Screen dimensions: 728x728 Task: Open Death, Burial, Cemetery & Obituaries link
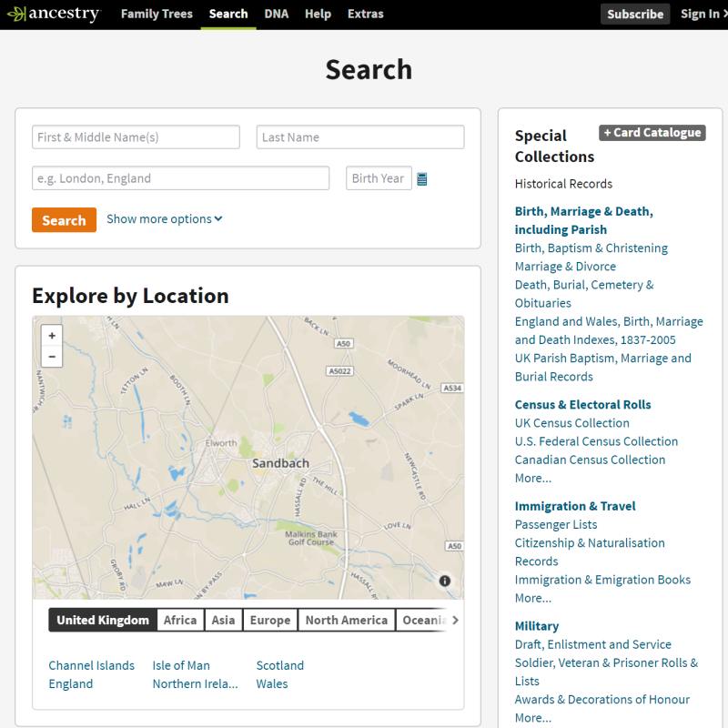coord(584,294)
